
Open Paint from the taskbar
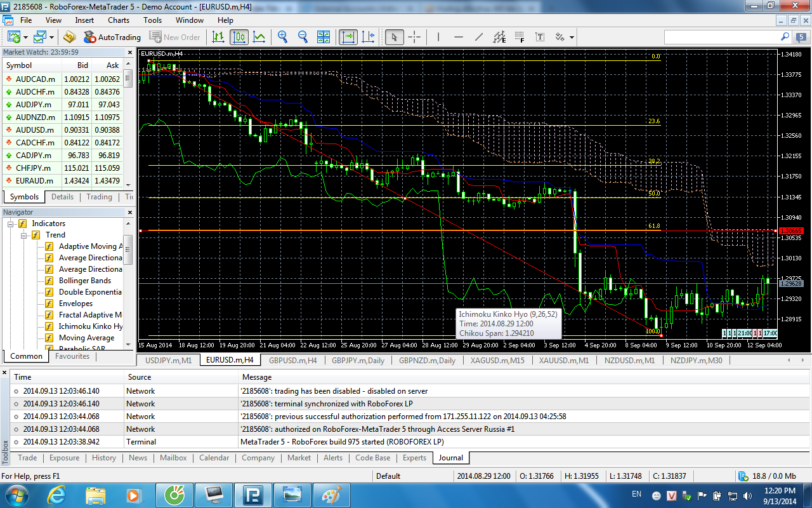point(332,495)
